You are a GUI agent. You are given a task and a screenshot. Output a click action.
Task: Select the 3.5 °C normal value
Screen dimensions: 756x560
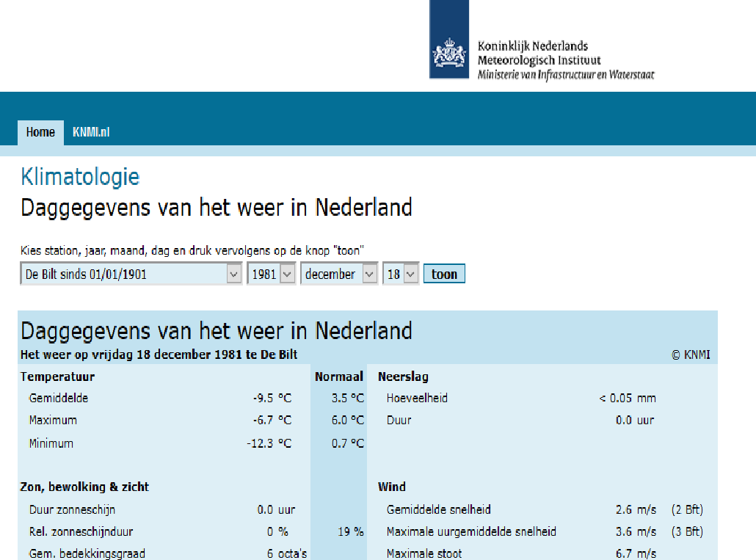[x=348, y=398]
